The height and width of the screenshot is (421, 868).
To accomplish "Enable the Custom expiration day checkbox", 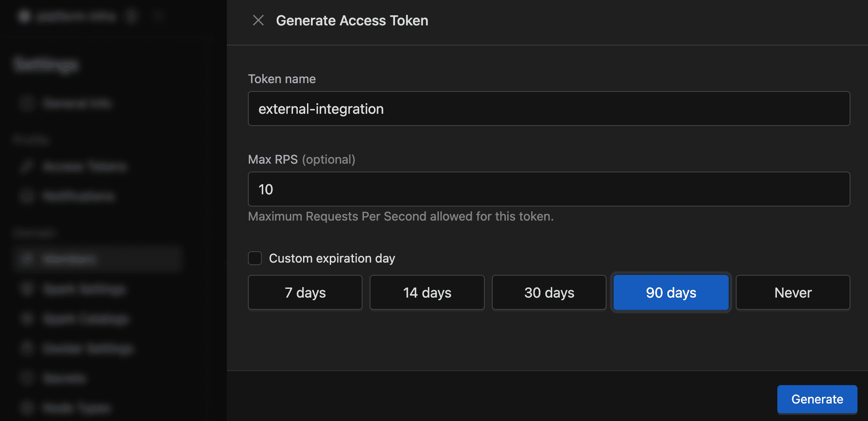I will click(254, 258).
